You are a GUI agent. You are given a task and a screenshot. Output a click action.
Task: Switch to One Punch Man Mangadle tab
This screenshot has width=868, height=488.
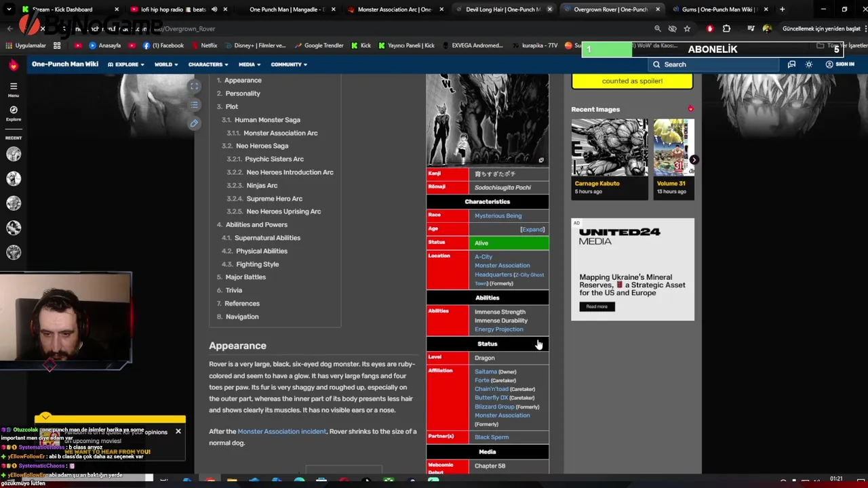pyautogui.click(x=288, y=9)
